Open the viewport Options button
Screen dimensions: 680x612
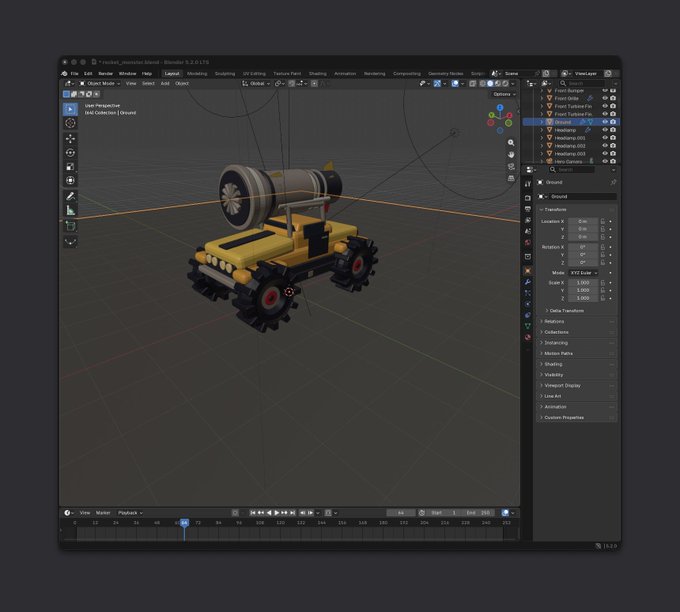(x=504, y=94)
